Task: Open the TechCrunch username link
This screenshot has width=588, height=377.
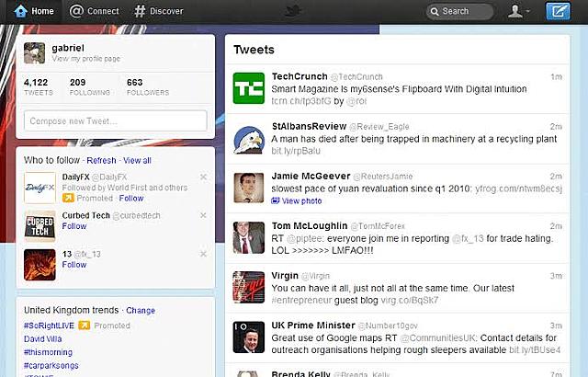Action: pos(356,77)
